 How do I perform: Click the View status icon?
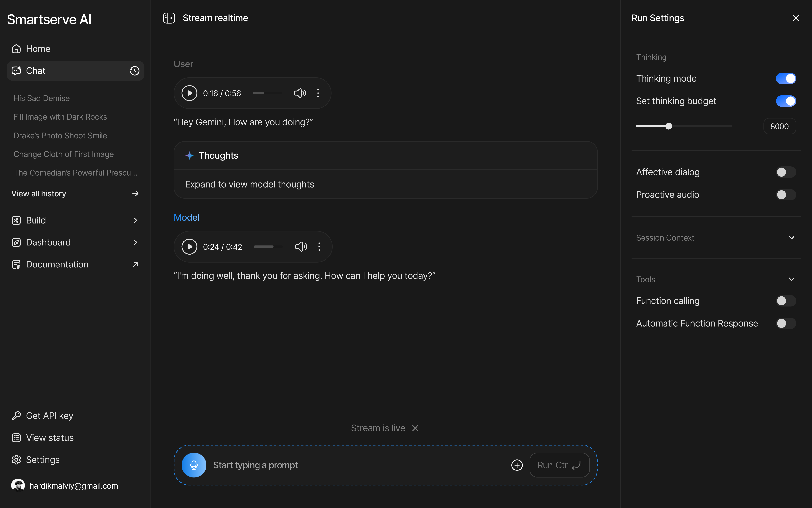[16, 437]
